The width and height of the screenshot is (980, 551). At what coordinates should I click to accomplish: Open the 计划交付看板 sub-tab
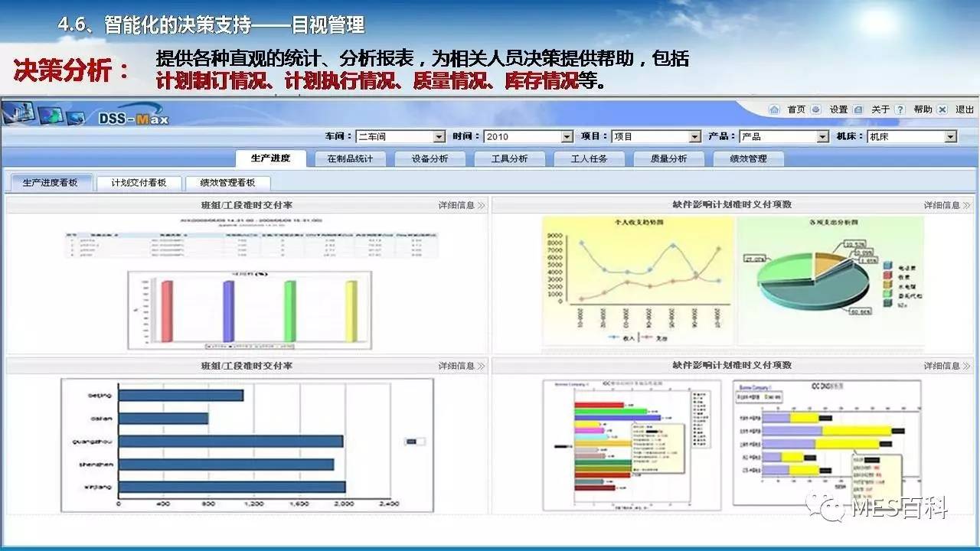coord(139,183)
